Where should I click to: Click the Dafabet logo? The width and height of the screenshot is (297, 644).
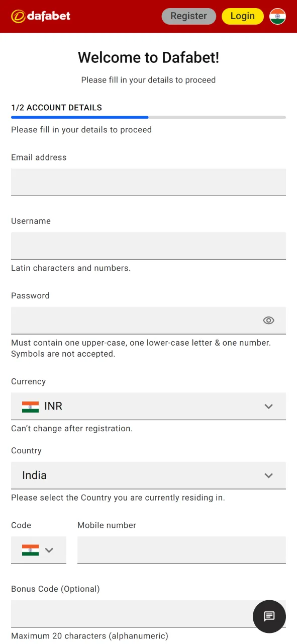pyautogui.click(x=40, y=16)
